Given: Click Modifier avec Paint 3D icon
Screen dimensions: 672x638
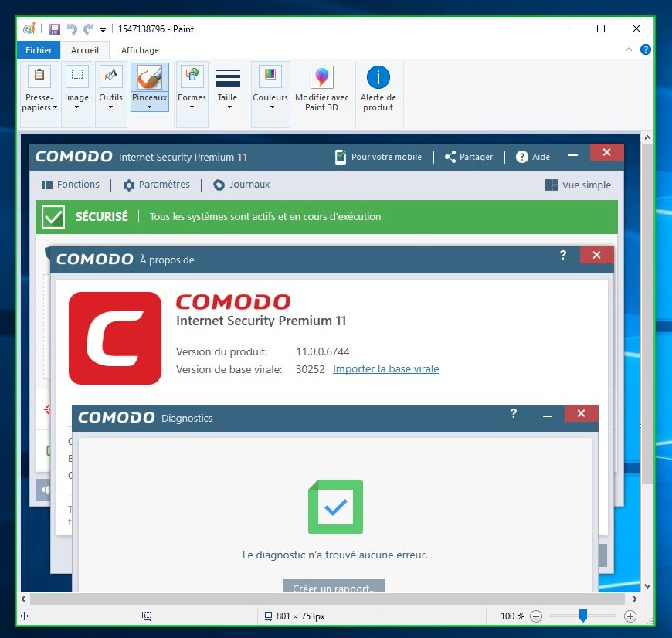Looking at the screenshot, I should point(322,77).
